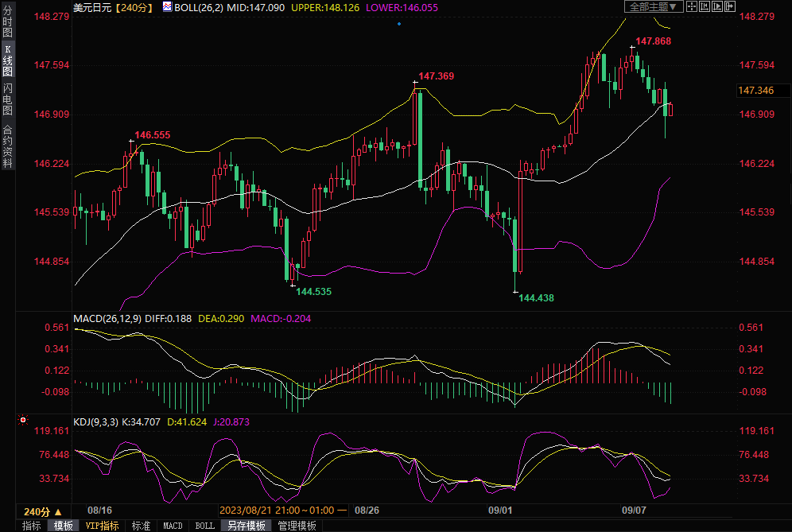Expand the 240分 period selector
The width and height of the screenshot is (792, 532).
pyautogui.click(x=42, y=511)
